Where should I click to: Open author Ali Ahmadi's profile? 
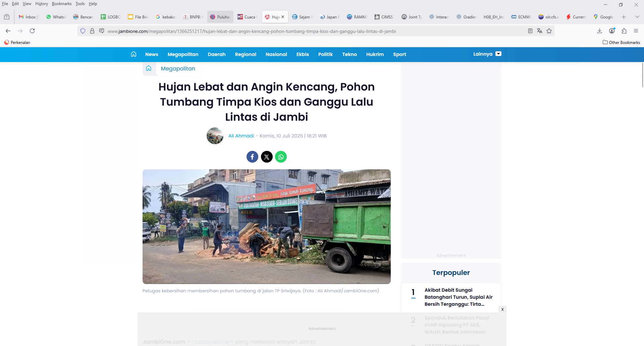click(241, 136)
